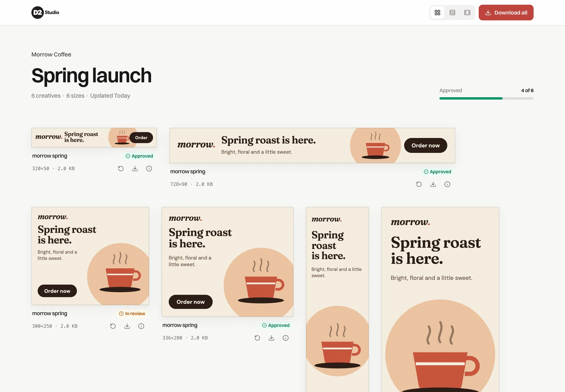Image resolution: width=565 pixels, height=392 pixels.
Task: Open the 728×90 leaderboard banner thumbnail
Action: 312,145
